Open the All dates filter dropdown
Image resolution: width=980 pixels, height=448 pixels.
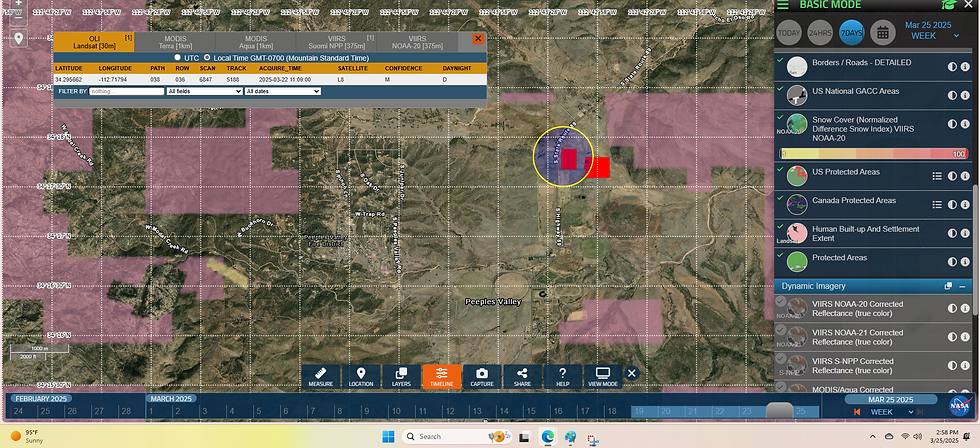[x=282, y=91]
